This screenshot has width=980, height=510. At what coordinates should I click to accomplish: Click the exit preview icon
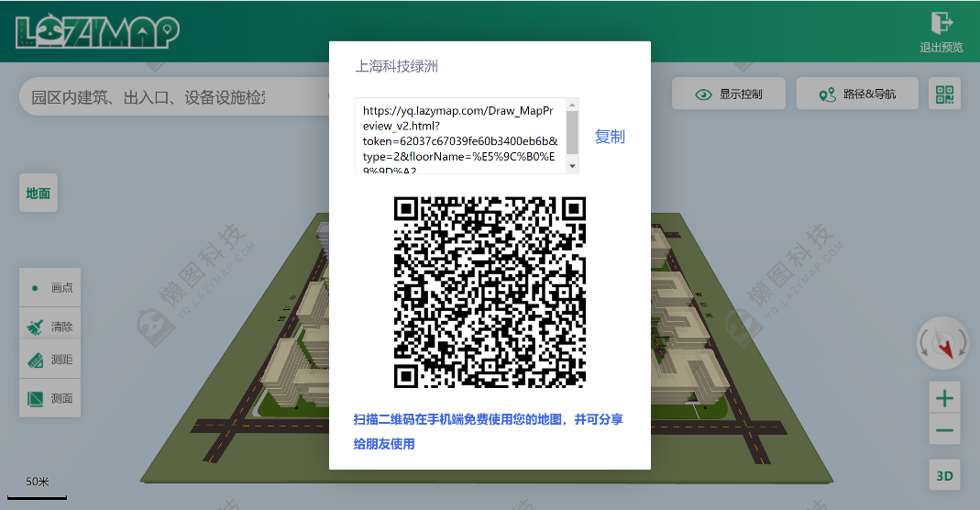[941, 23]
